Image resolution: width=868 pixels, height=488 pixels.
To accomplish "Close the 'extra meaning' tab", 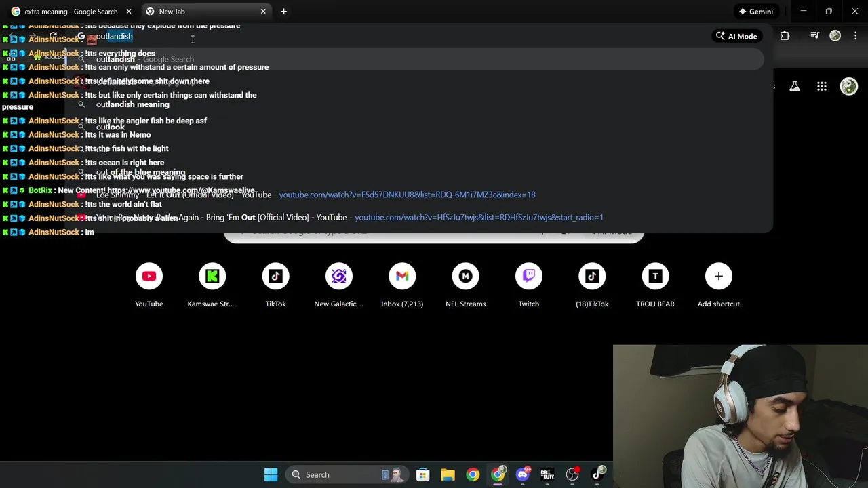I will [x=129, y=12].
